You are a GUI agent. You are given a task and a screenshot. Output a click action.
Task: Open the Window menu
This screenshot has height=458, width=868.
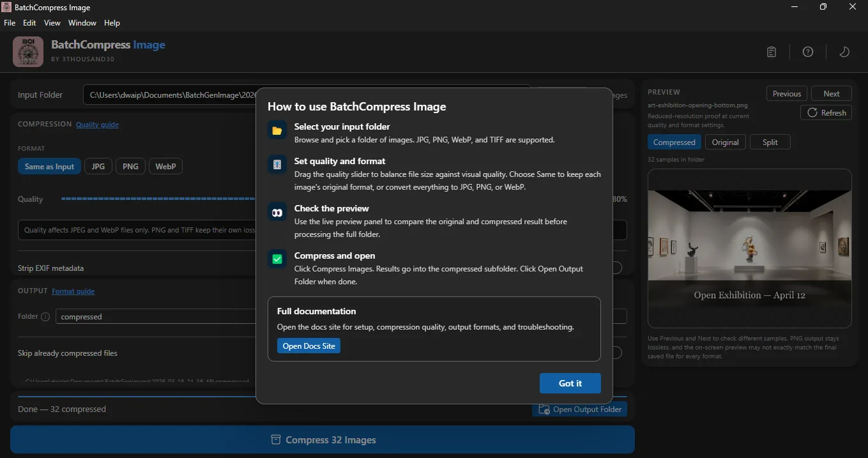pos(82,23)
